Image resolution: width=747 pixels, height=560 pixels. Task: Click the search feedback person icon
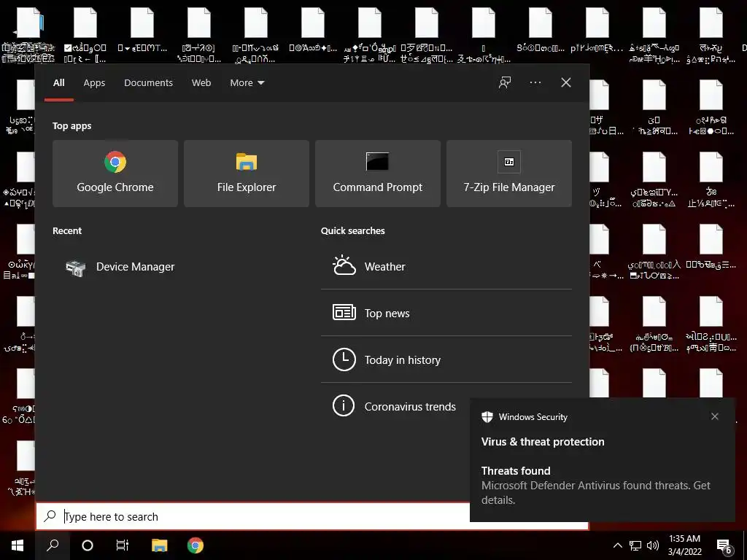point(505,82)
